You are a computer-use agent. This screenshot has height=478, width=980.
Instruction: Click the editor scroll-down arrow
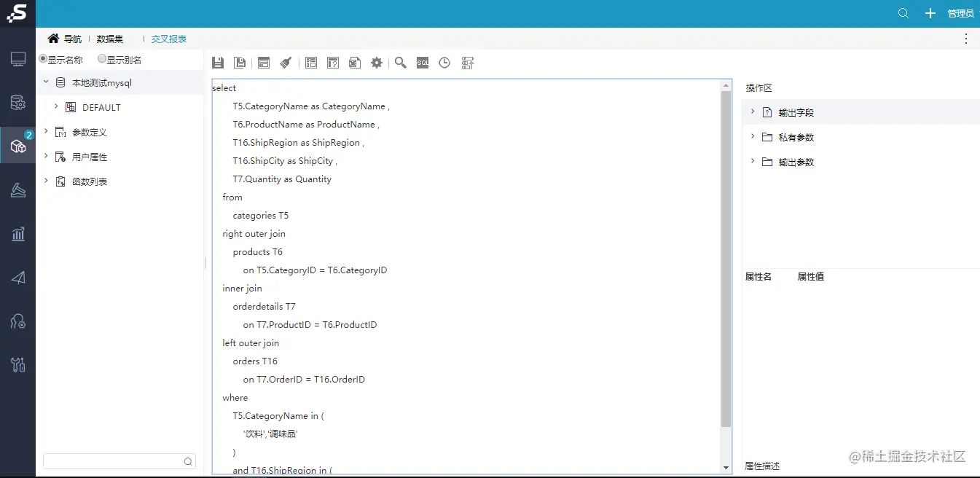[x=726, y=467]
